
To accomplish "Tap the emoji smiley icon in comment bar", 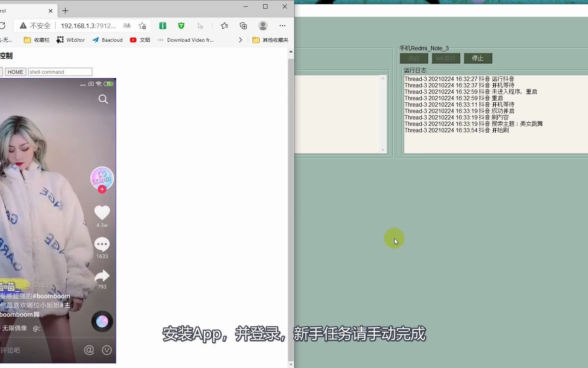I will 107,350.
